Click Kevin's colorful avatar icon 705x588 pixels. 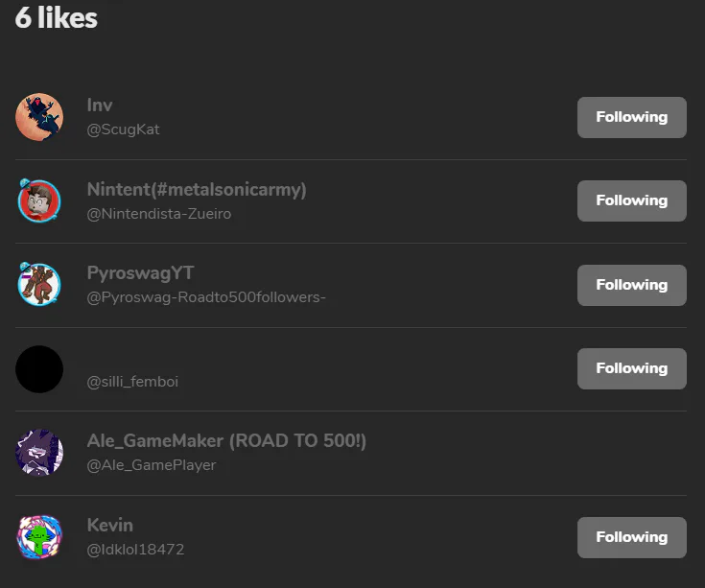click(39, 537)
